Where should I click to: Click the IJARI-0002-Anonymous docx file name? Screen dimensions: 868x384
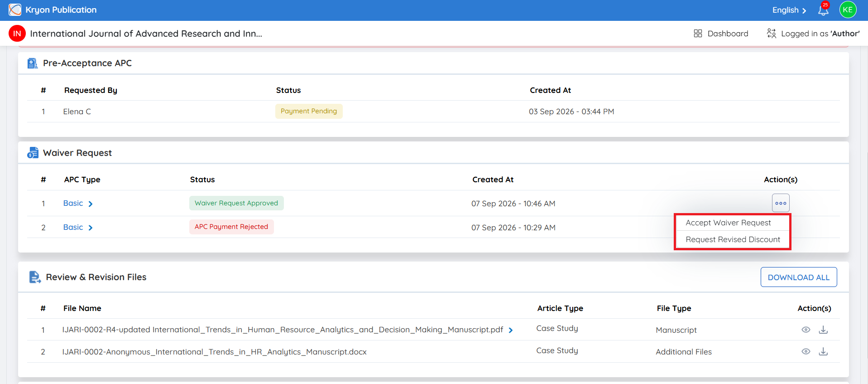click(215, 352)
